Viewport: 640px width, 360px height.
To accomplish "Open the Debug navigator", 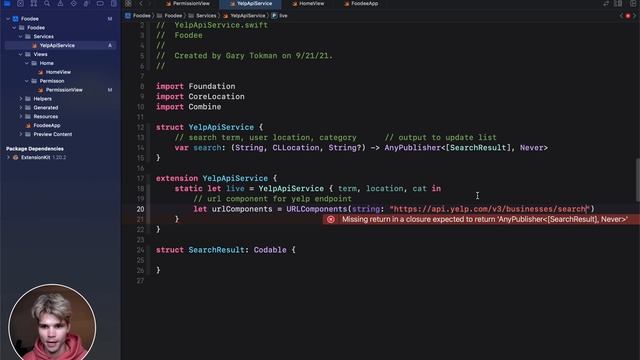I will click(87, 3).
